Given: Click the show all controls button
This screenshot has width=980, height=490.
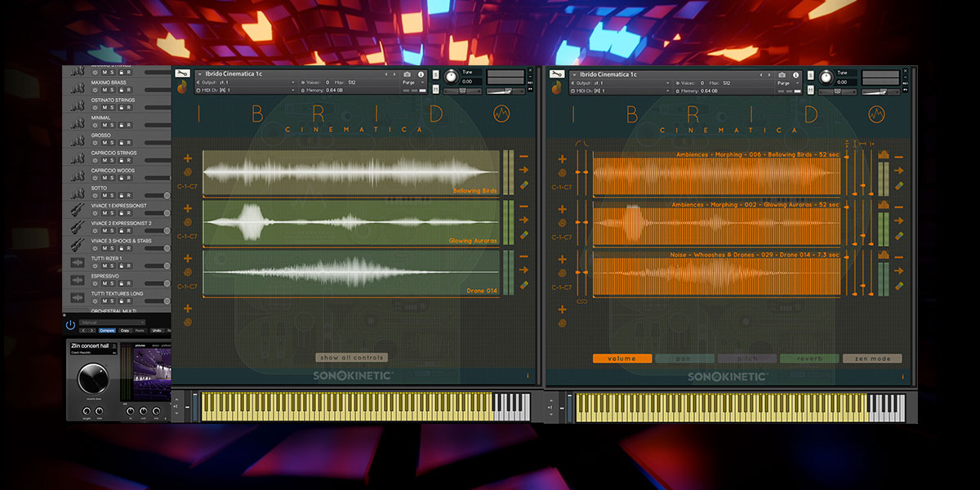Looking at the screenshot, I should (352, 358).
